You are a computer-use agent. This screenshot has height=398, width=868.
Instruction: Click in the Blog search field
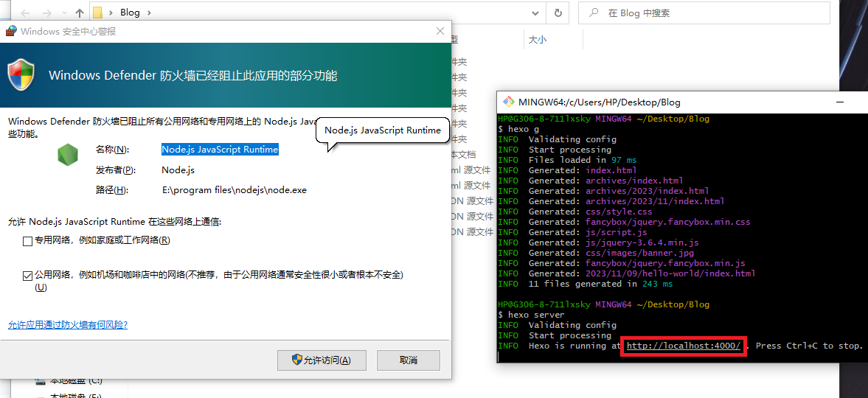704,13
